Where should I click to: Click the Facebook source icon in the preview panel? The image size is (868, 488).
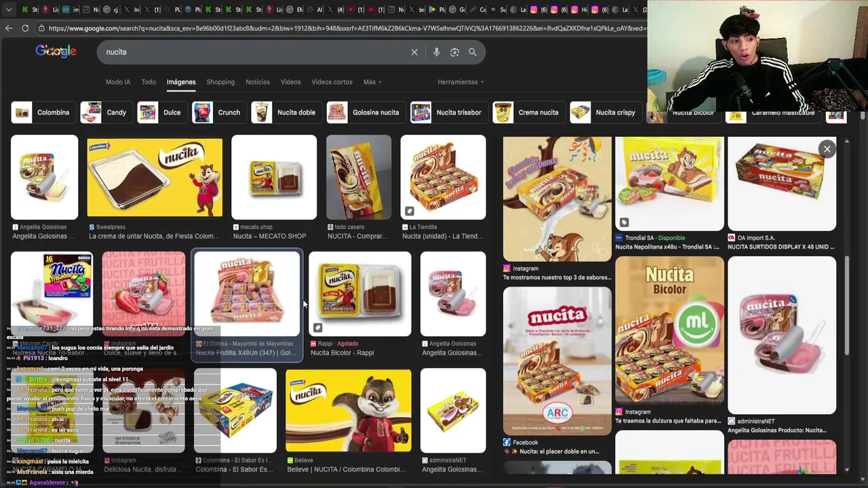click(x=507, y=443)
